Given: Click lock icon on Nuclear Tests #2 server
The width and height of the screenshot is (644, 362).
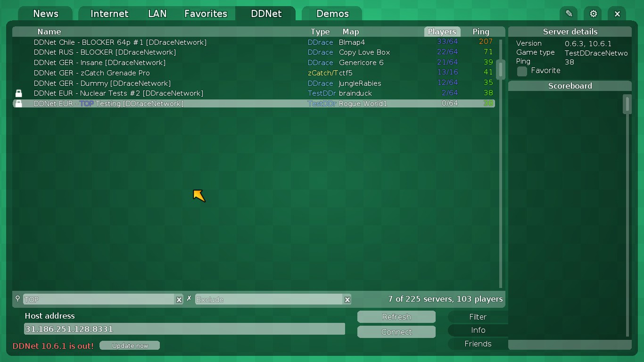Looking at the screenshot, I should pos(18,93).
